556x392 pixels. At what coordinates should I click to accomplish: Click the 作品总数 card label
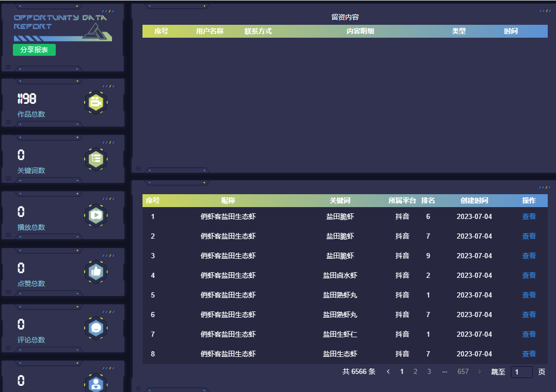click(31, 114)
